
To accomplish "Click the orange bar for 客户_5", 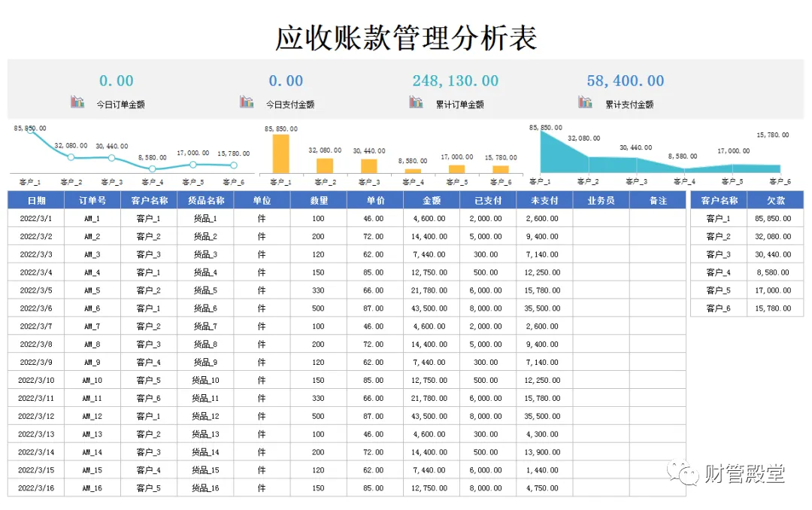I will pos(457,169).
